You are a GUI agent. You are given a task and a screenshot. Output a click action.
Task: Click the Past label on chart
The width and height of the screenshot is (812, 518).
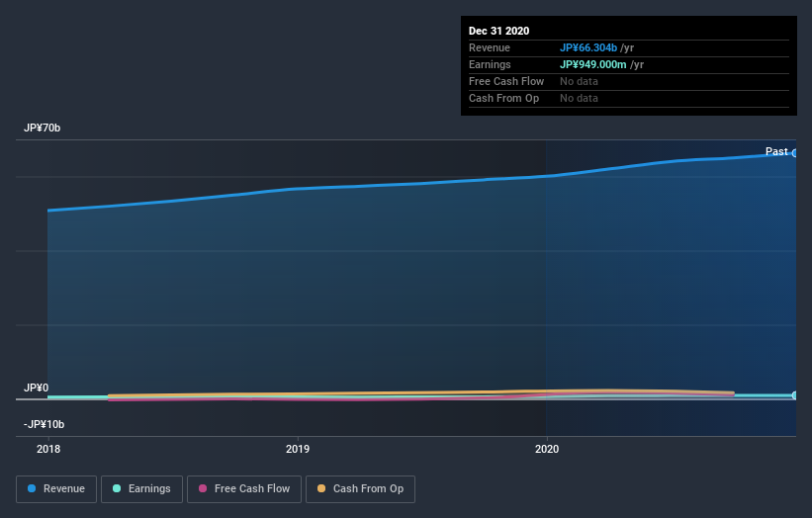(776, 151)
